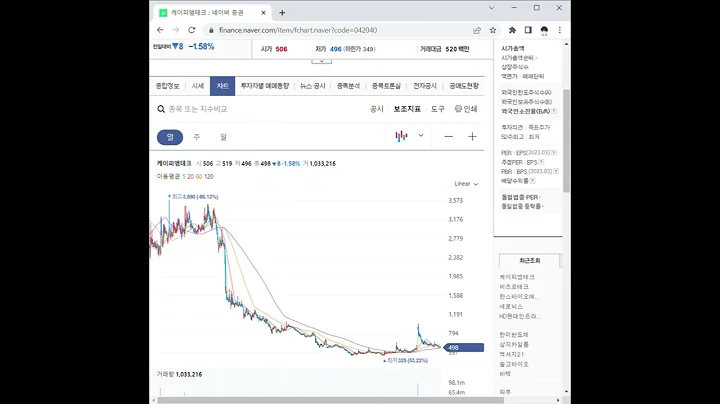Click the browser forward arrow
720x404 pixels.
[175, 30]
